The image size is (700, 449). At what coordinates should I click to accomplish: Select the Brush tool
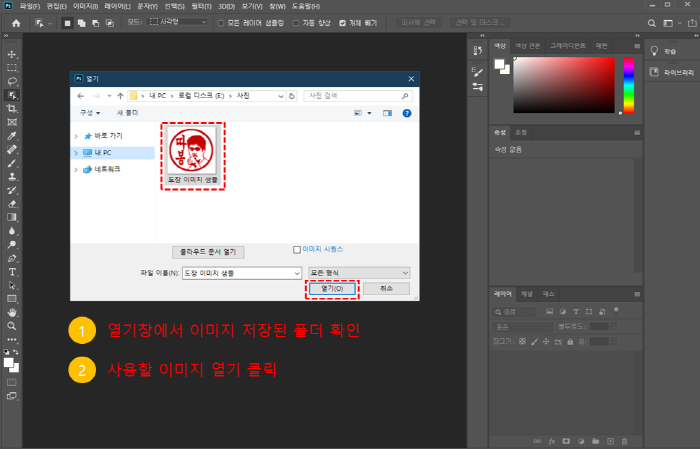tap(12, 163)
